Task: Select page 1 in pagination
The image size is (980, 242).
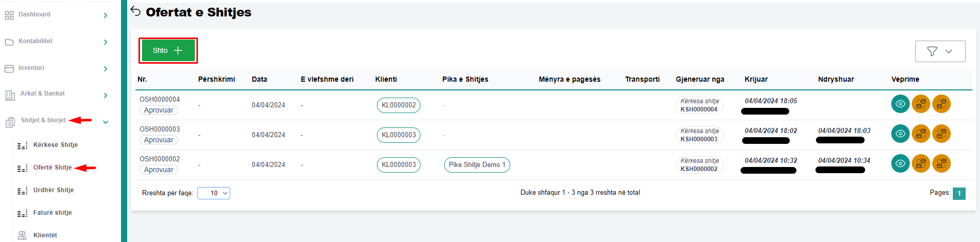Action: [958, 193]
